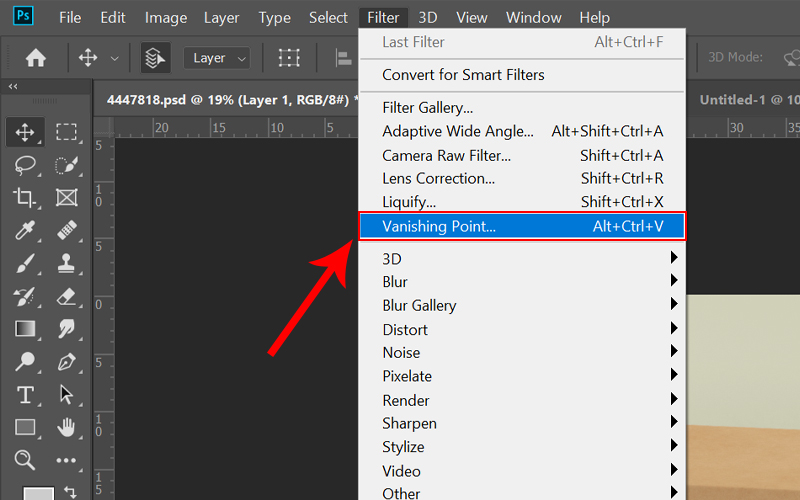Screen dimensions: 800x500
Task: Choose Liquify filter
Action: click(522, 202)
